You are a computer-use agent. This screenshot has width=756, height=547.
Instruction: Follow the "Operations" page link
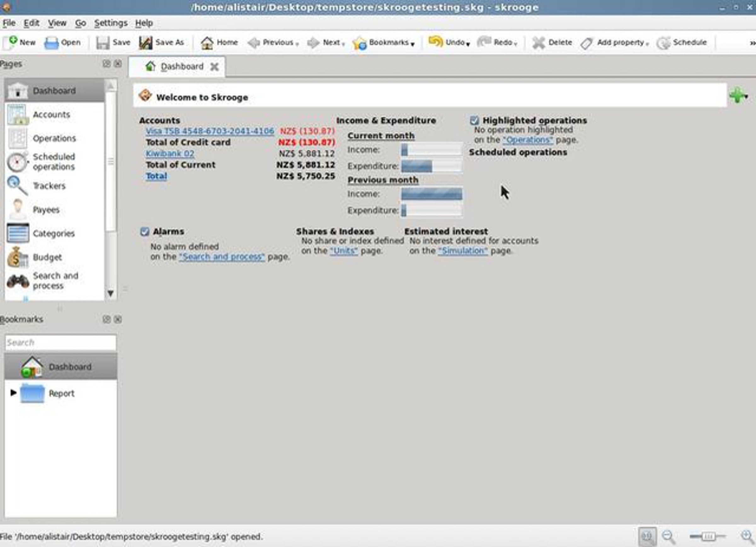[x=528, y=140]
